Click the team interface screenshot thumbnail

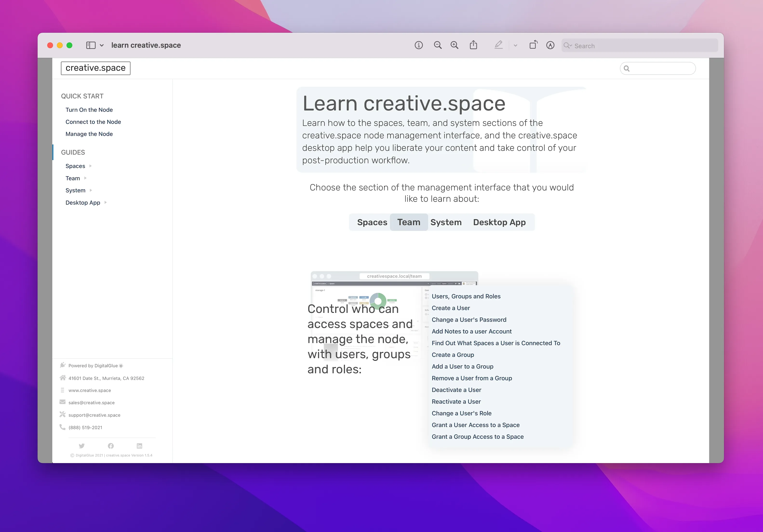pos(394,316)
